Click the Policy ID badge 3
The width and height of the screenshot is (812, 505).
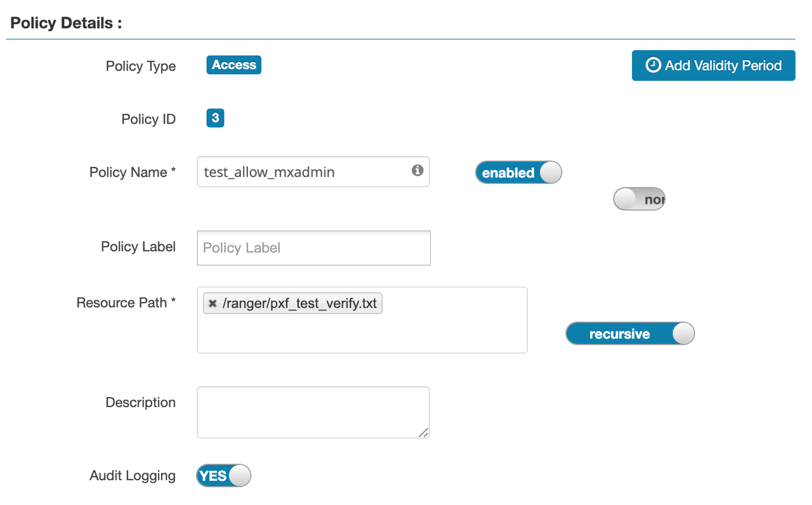pos(215,118)
